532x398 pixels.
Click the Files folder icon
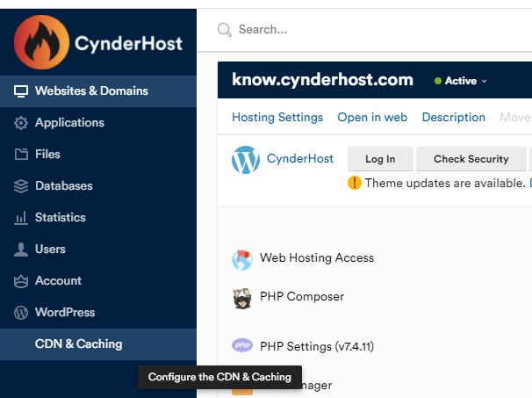pos(21,154)
